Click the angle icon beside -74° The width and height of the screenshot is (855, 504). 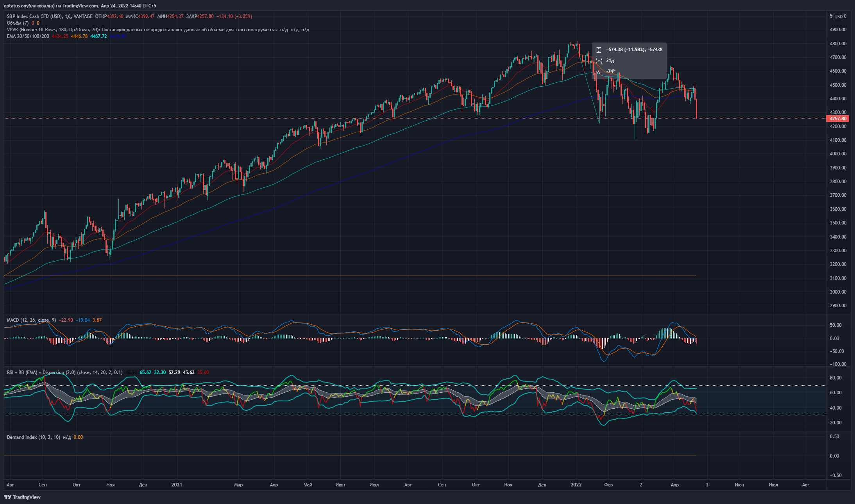coord(599,72)
